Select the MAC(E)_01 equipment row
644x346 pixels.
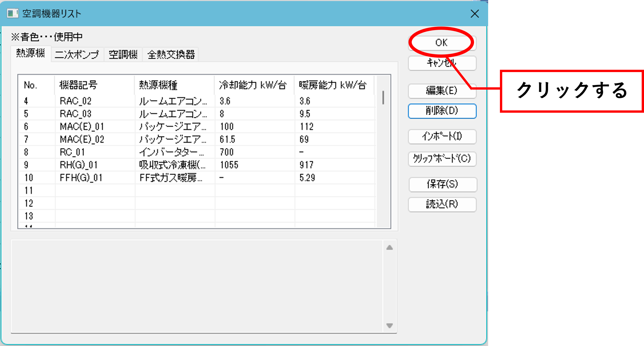pyautogui.click(x=197, y=127)
